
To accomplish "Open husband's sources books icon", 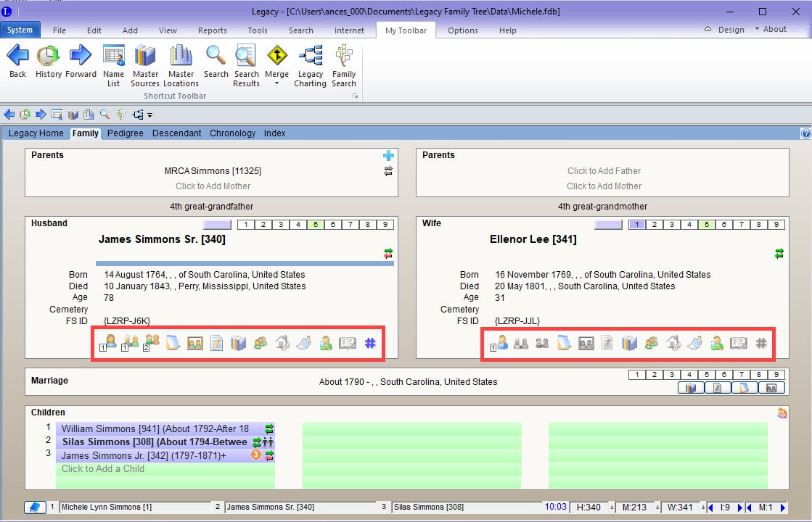I will click(238, 343).
